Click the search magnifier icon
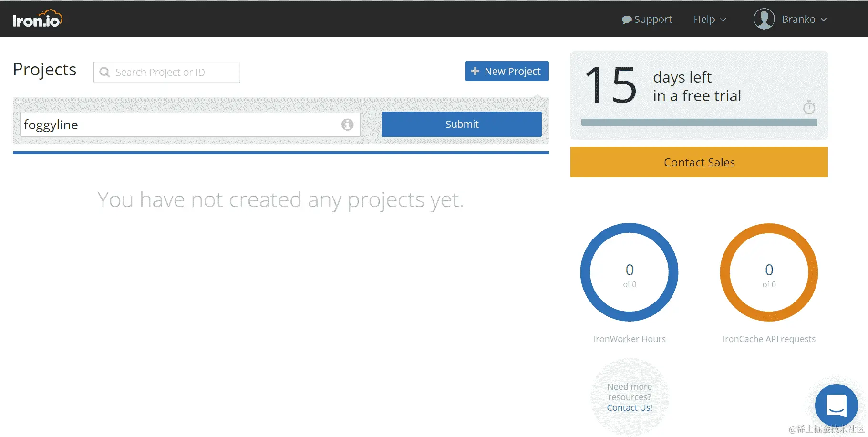The width and height of the screenshot is (868, 437). (x=105, y=72)
